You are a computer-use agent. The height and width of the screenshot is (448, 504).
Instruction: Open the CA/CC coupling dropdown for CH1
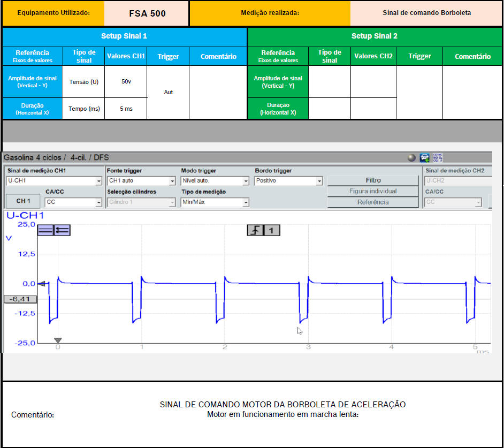(x=98, y=202)
